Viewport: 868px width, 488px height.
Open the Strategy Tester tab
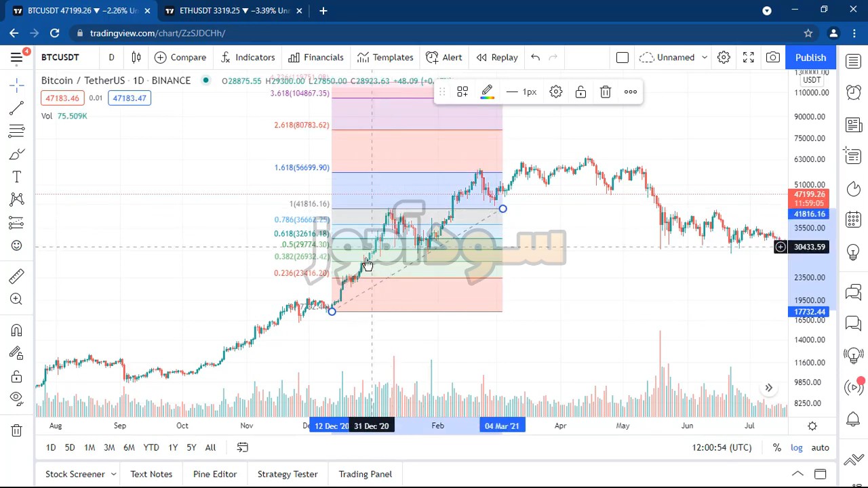coord(288,474)
